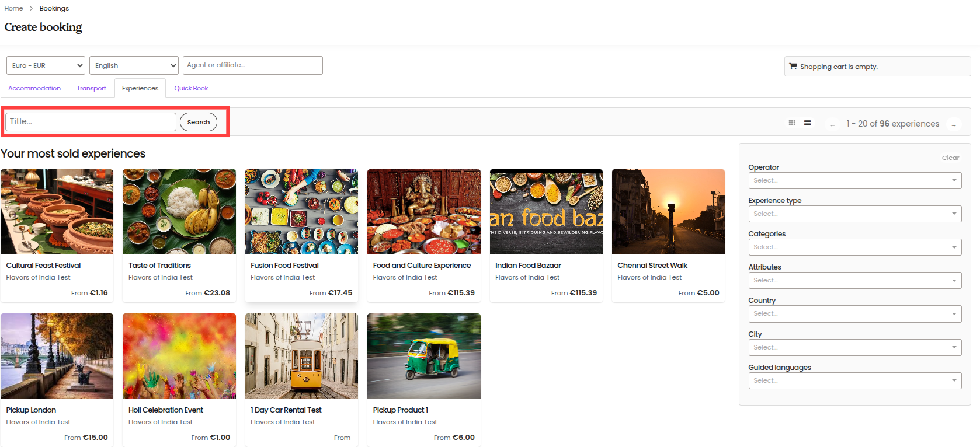Switch to grid view layout icon
Screen dimensions: 980x447
pos(792,123)
